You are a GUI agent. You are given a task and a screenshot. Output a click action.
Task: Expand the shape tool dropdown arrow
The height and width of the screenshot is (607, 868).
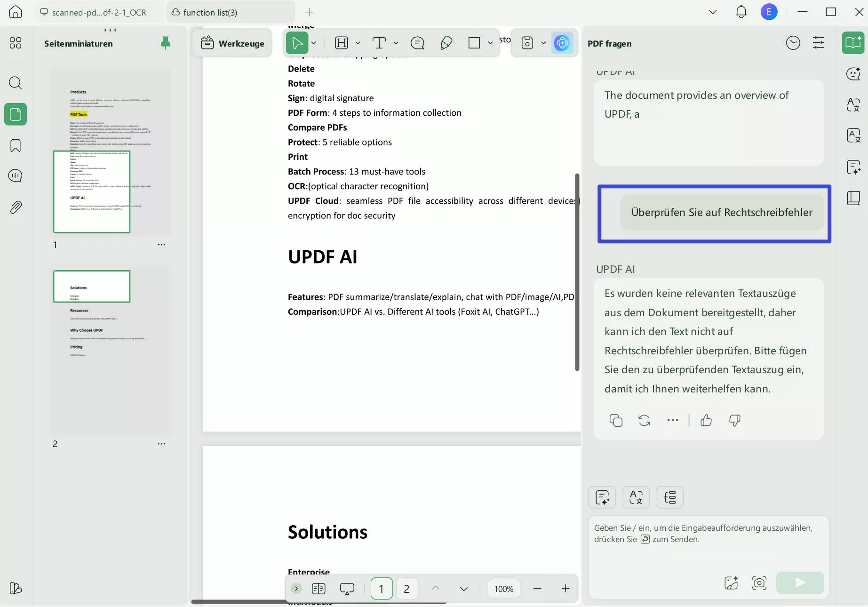490,43
